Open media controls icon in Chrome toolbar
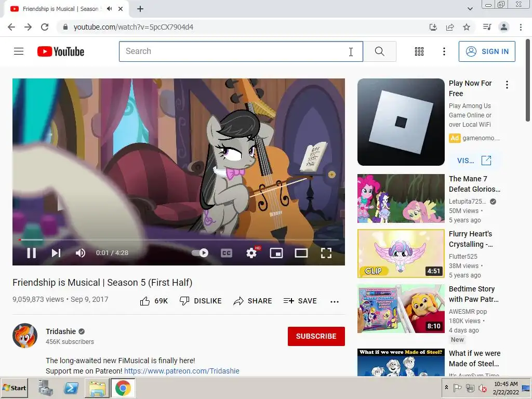The width and height of the screenshot is (532, 399). click(x=487, y=27)
